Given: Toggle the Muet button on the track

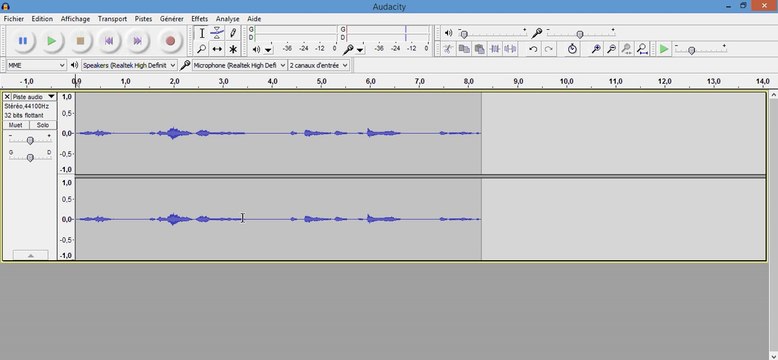Looking at the screenshot, I should pyautogui.click(x=16, y=125).
